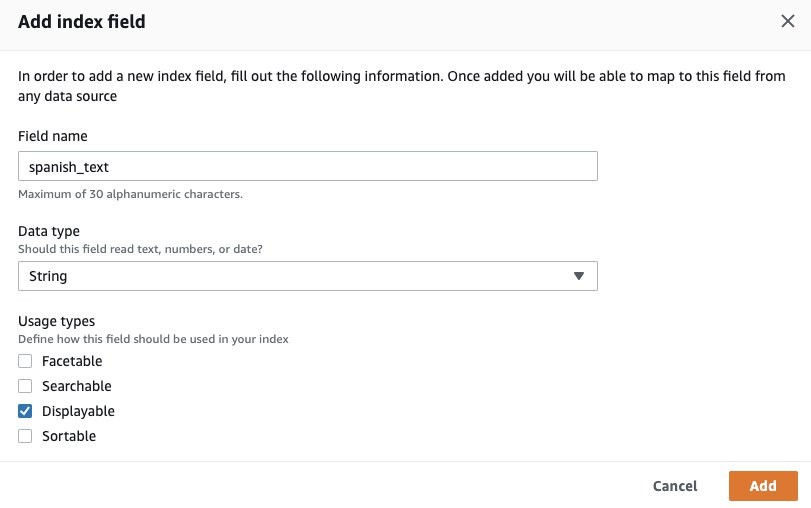
Task: Cancel adding the index field
Action: click(674, 486)
